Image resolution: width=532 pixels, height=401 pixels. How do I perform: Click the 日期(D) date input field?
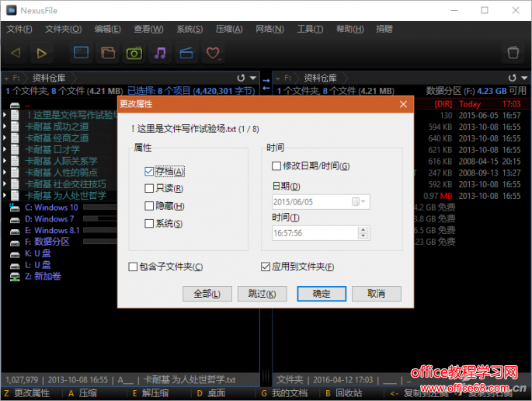[321, 202]
